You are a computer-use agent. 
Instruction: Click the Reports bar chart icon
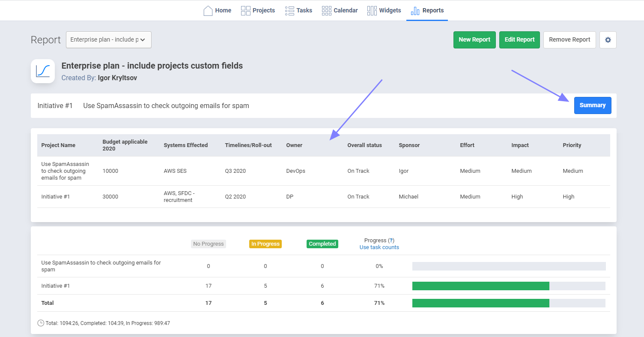pyautogui.click(x=415, y=11)
